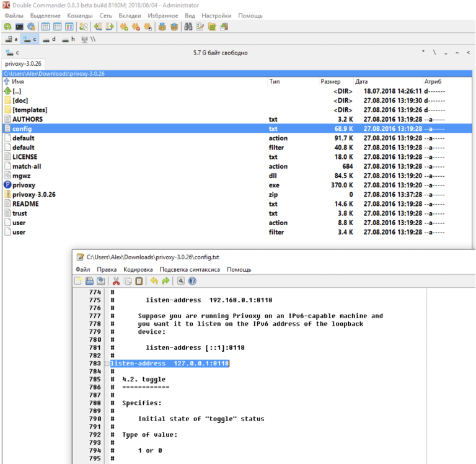Select the [templates] folder row
The width and height of the screenshot is (476, 464).
[x=237, y=110]
